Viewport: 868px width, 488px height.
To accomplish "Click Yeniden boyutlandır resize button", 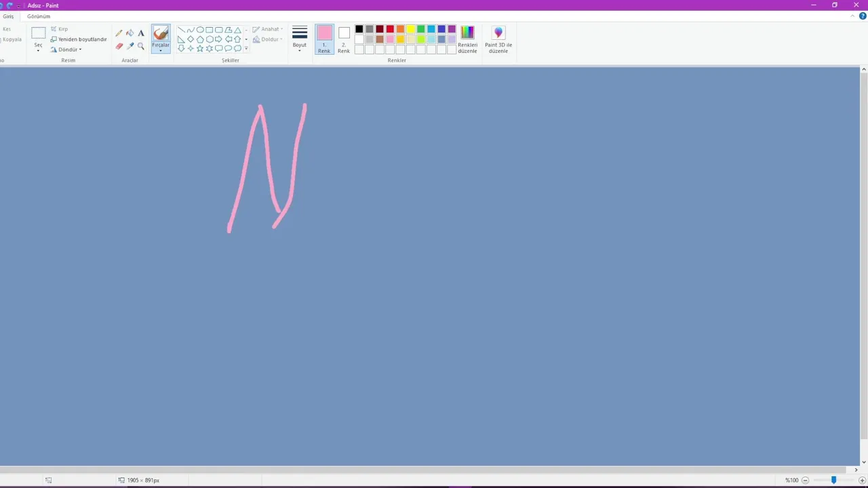I will [79, 39].
